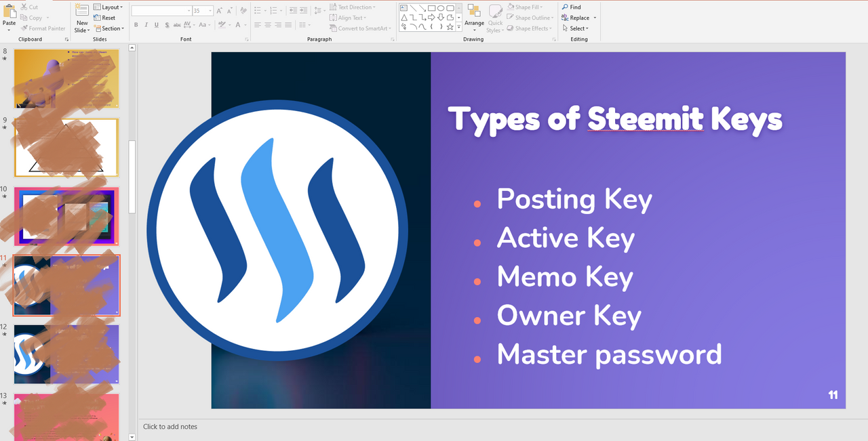This screenshot has height=441, width=868.
Task: Toggle Center paragraph alignment
Action: (268, 25)
